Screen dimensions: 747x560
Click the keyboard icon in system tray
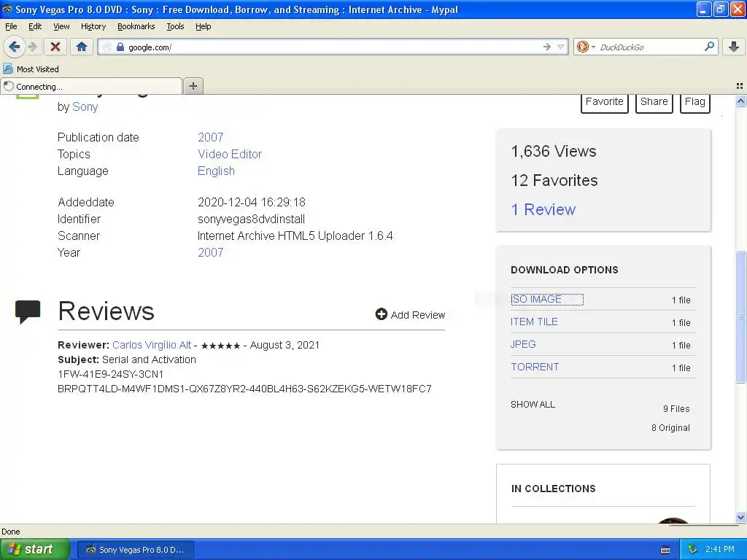pyautogui.click(x=665, y=550)
